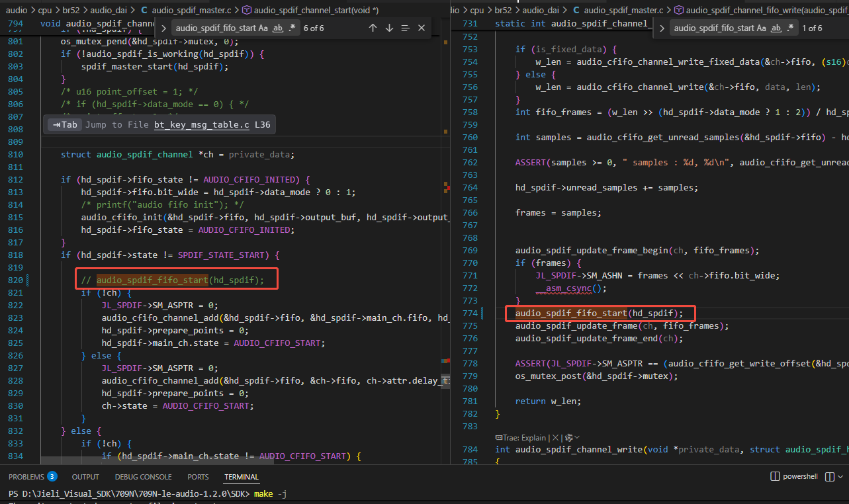The height and width of the screenshot is (504, 849).
Task: Toggle Match Case in left find widget
Action: tap(263, 28)
